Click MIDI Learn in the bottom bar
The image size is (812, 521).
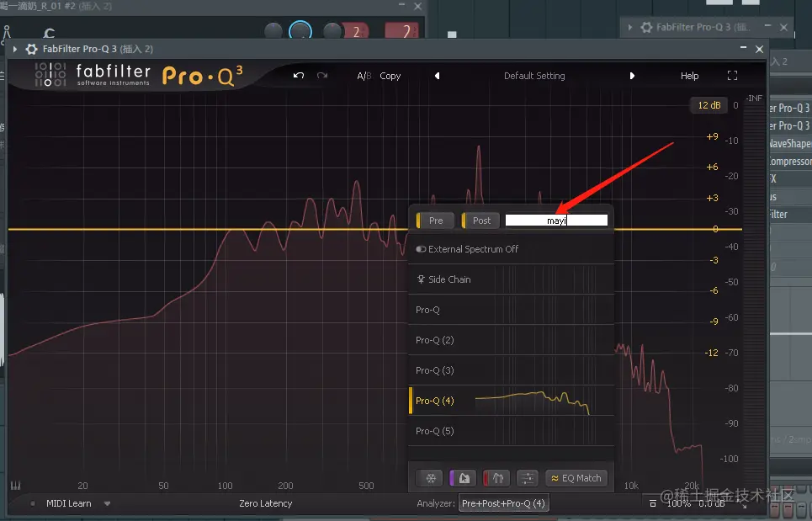coord(68,503)
